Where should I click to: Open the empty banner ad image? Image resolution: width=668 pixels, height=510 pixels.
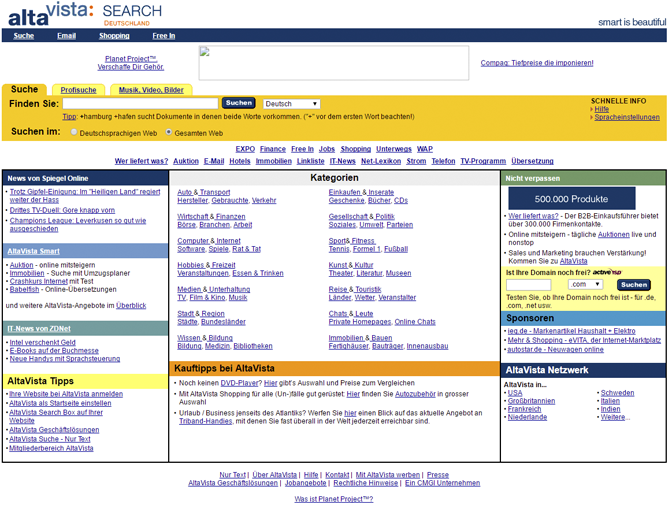point(333,63)
